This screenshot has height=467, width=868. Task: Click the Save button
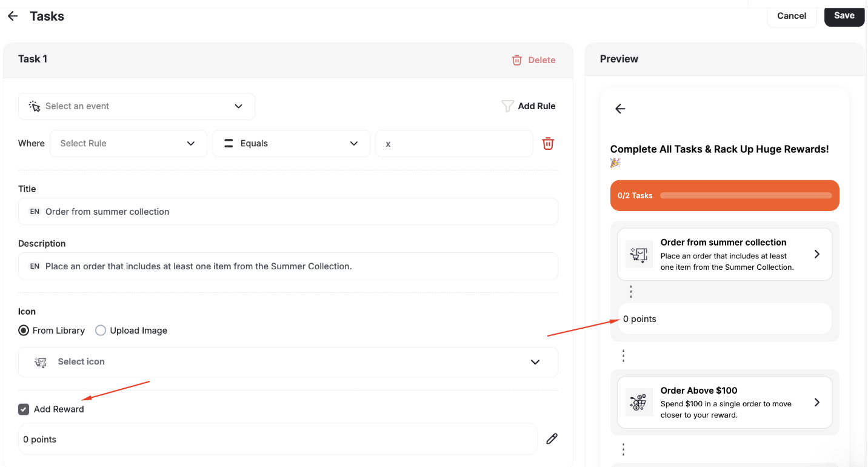(844, 16)
